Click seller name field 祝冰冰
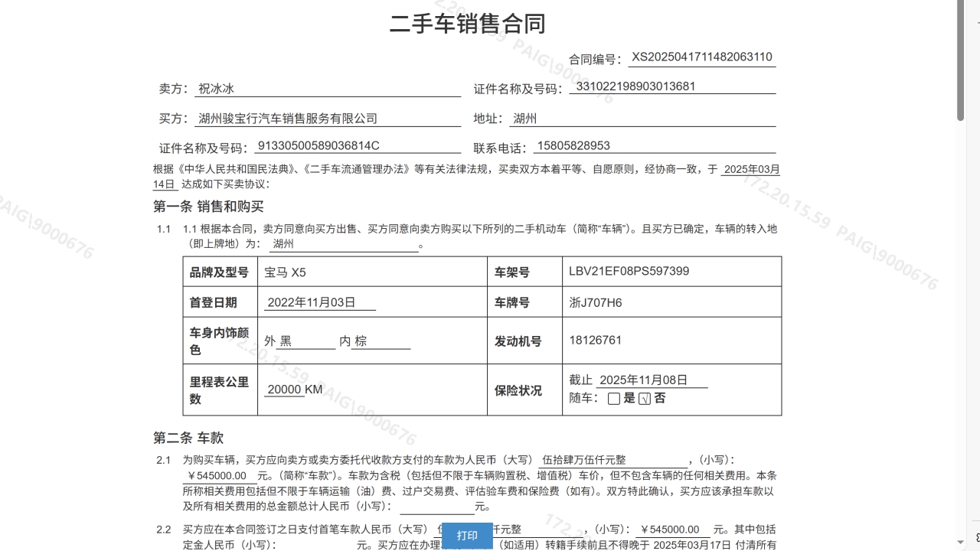The height and width of the screenshot is (551, 980). pos(328,89)
